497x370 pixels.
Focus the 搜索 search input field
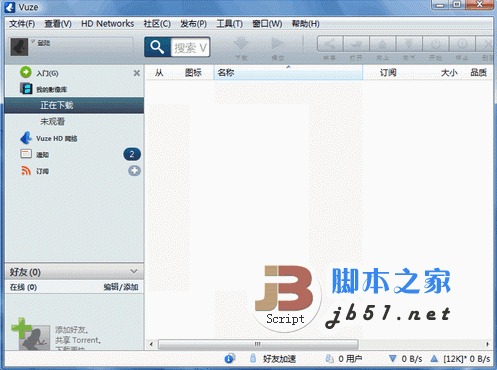[190, 47]
